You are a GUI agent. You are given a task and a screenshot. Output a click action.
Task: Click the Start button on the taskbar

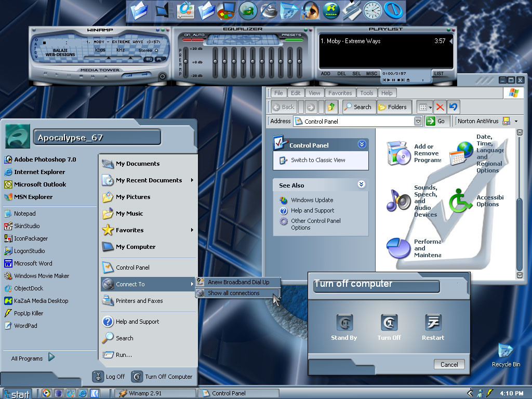(17, 394)
